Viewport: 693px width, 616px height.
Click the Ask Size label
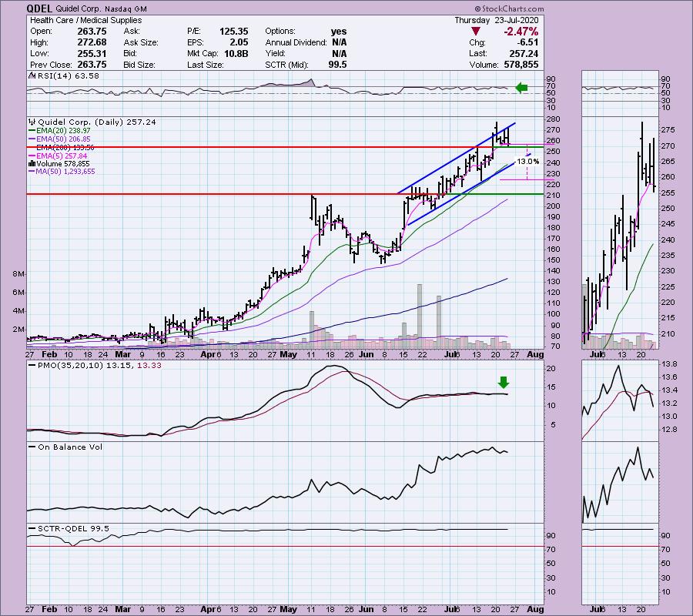coord(141,42)
